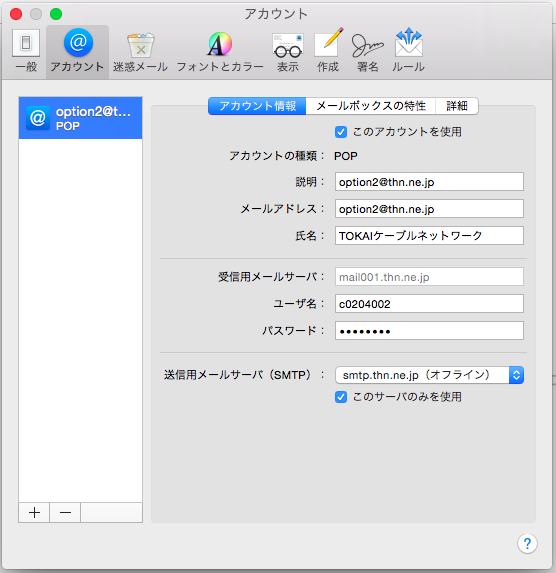Add a new account with plus button
This screenshot has width=556, height=573.
[34, 512]
